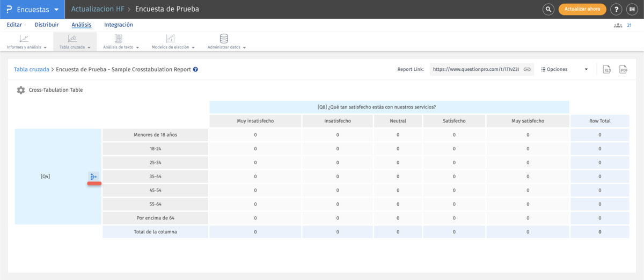Viewport: 644px width, 280px height.
Task: Export report as XLS file
Action: [x=607, y=69]
